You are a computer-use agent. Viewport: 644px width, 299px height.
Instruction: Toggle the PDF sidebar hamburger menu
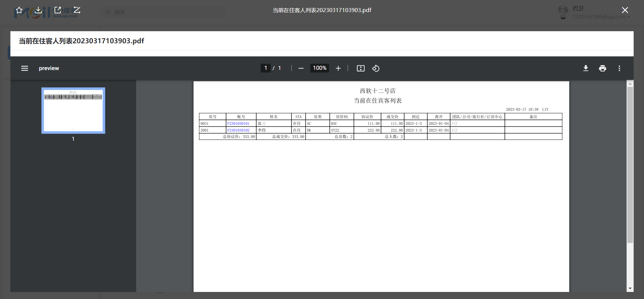[x=24, y=68]
